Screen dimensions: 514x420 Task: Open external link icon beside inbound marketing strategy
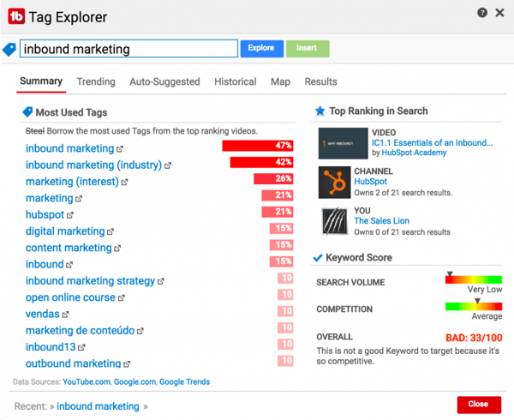pos(160,281)
